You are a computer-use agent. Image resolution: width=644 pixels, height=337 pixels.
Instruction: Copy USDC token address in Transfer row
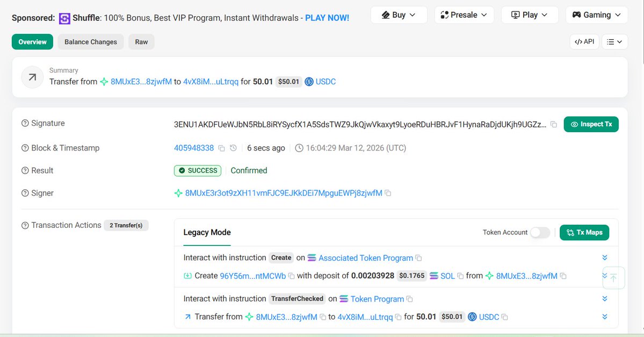click(505, 317)
